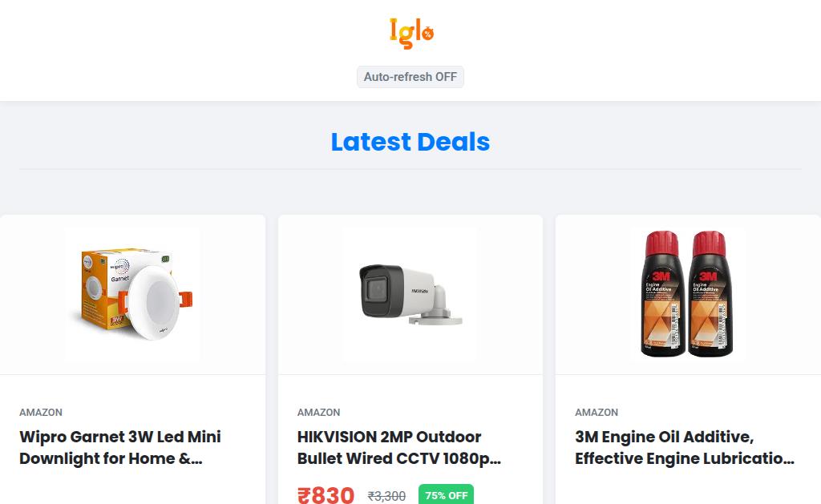
Task: Click the percent symbol in Iglo logo
Action: (428, 34)
